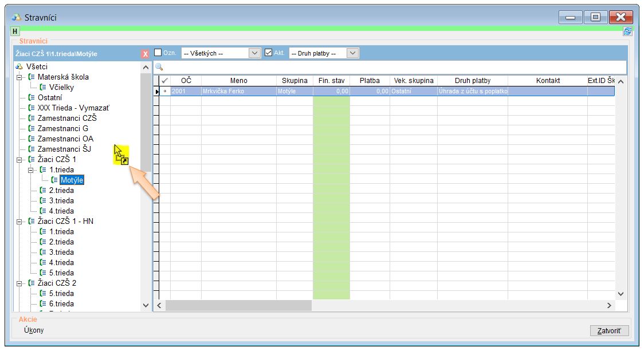The image size is (644, 351).
Task: Click the green H icon at top left
Action: (x=15, y=31)
